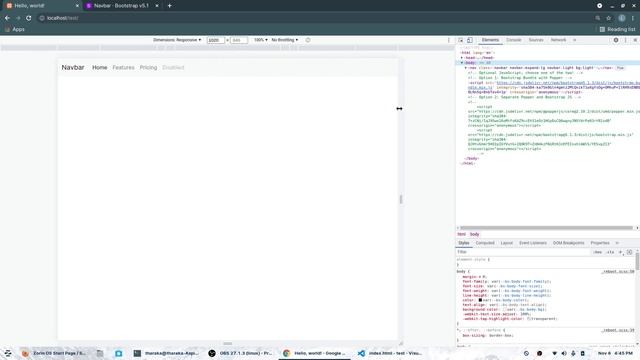Expand the nav element in DOM tree

click(x=466, y=68)
